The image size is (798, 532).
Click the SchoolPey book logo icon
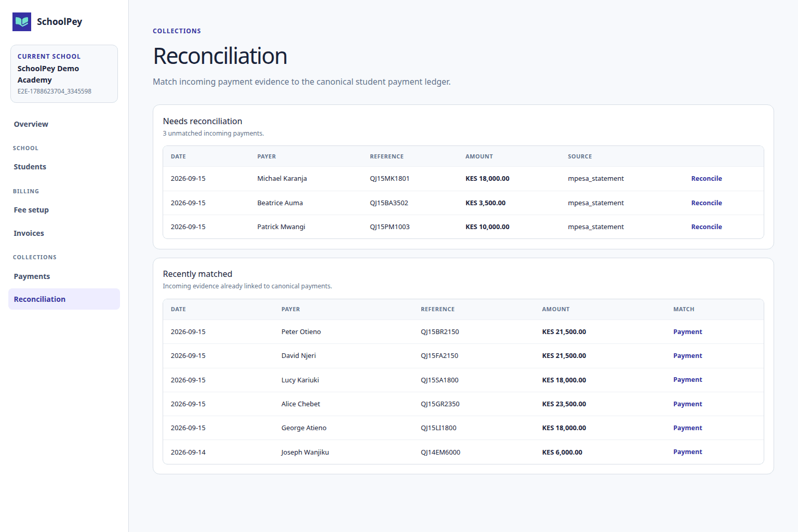(x=22, y=22)
